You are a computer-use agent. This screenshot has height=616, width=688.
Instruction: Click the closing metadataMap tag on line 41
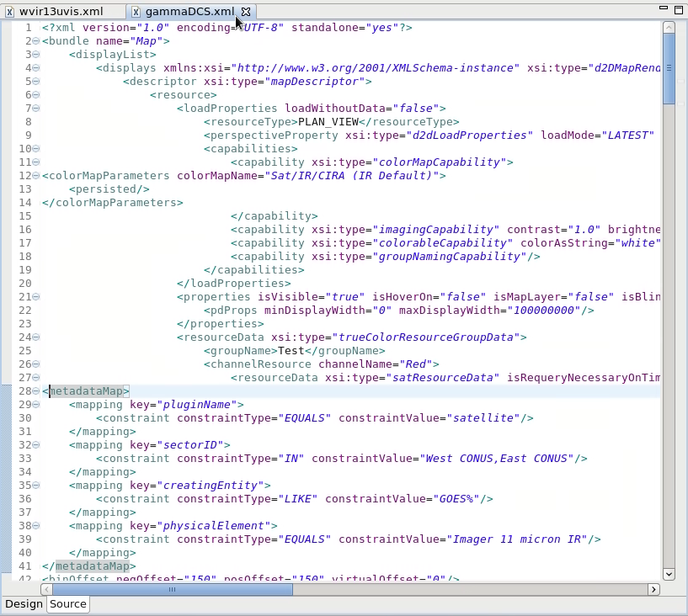coord(89,566)
